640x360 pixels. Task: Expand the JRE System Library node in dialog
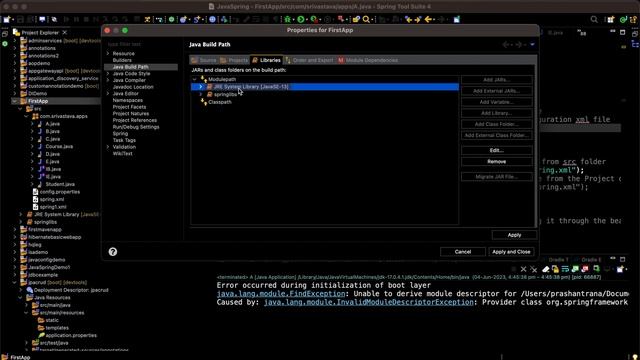click(x=201, y=87)
